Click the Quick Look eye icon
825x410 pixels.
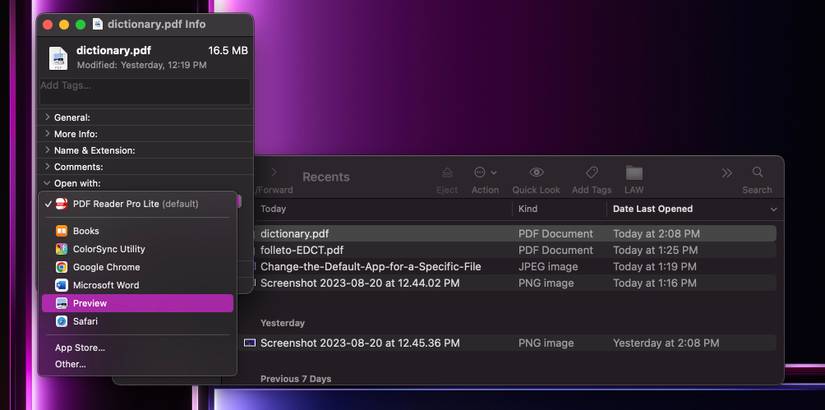(x=536, y=173)
